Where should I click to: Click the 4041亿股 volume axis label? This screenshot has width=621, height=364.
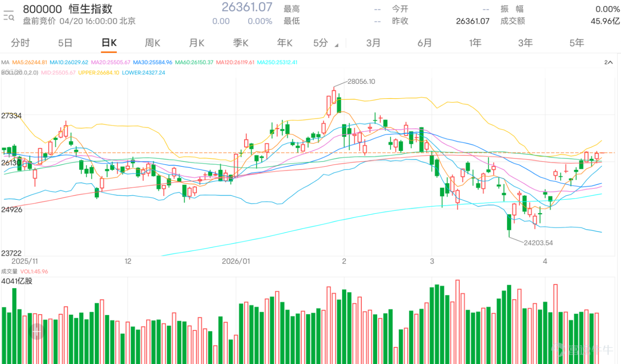[x=17, y=281]
